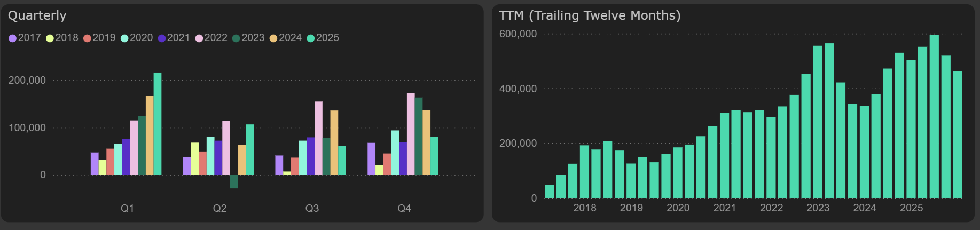The width and height of the screenshot is (980, 230).
Task: Toggle the 2017 series legend dot
Action: click(x=13, y=38)
